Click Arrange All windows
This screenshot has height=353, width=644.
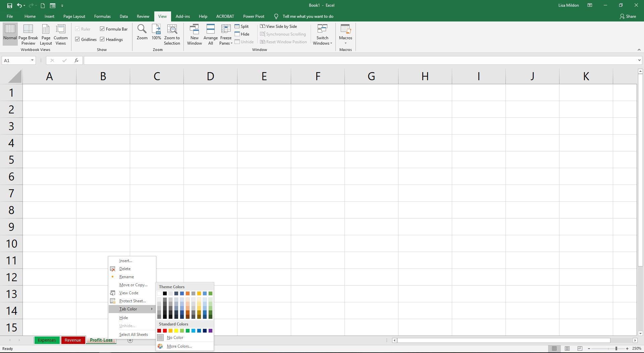tap(210, 34)
